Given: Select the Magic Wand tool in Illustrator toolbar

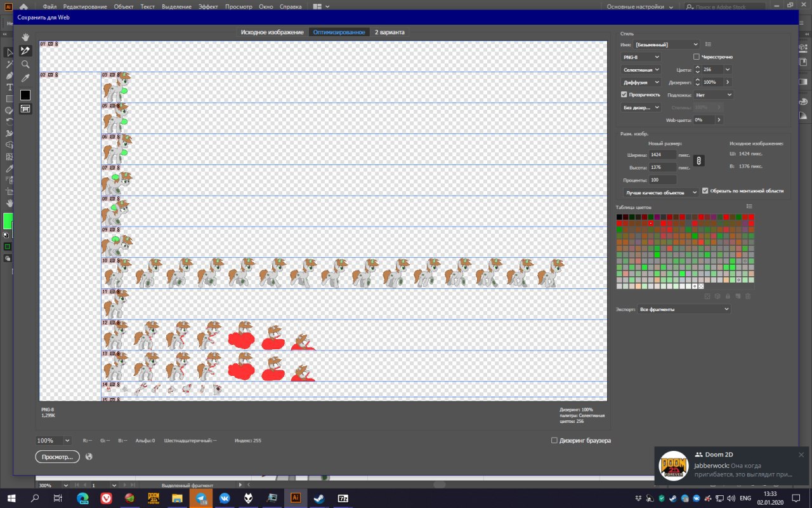Looking at the screenshot, I should [x=10, y=64].
